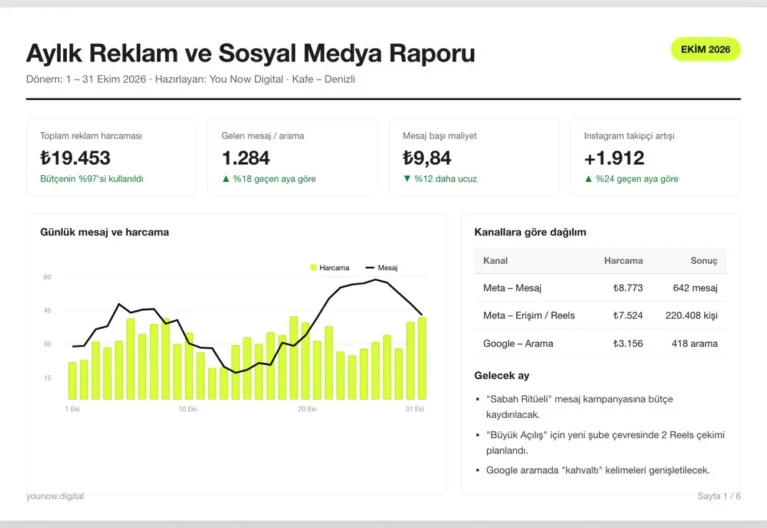
Task: Click the "Büyük Açılış" bullet item
Action: [605, 442]
